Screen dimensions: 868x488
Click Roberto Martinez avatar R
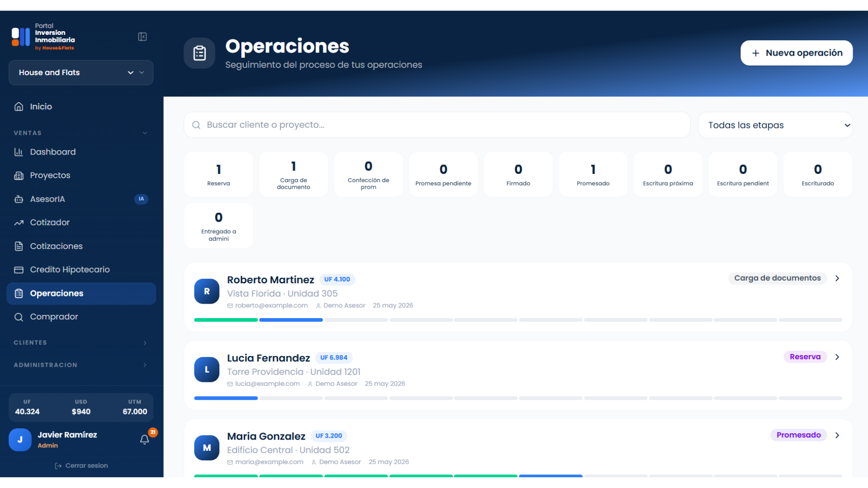tap(207, 291)
